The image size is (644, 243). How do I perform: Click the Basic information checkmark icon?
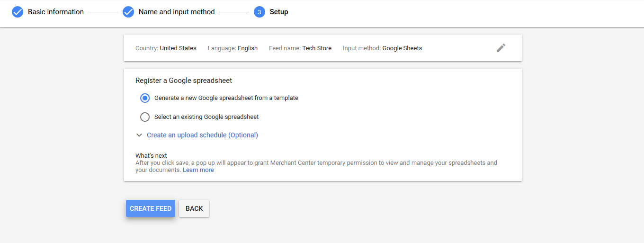[x=18, y=12]
